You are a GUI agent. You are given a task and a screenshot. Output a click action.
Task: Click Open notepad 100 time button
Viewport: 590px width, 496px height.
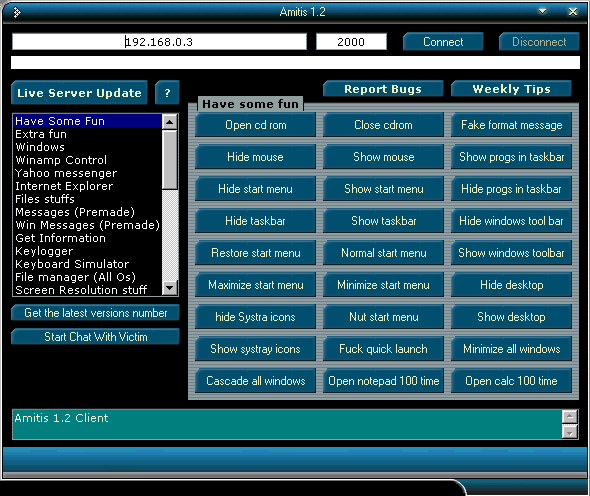click(383, 381)
